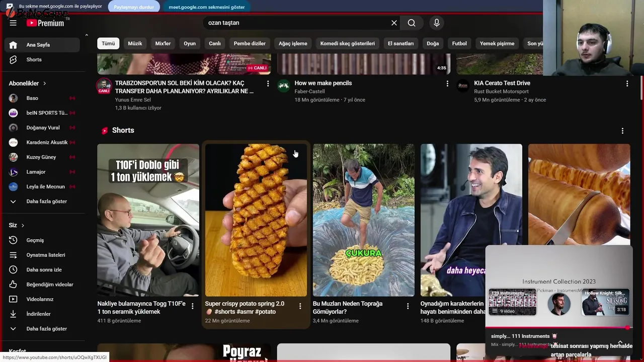Screen dimensions: 644x362
Task: Click the magnifier search button
Action: point(412,23)
